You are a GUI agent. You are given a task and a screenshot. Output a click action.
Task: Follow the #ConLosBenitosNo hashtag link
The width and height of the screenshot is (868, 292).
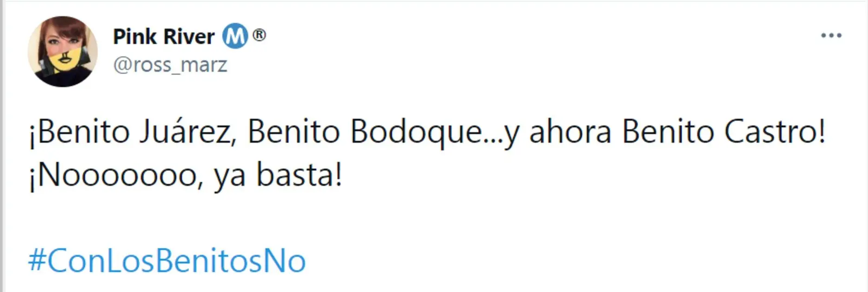167,261
